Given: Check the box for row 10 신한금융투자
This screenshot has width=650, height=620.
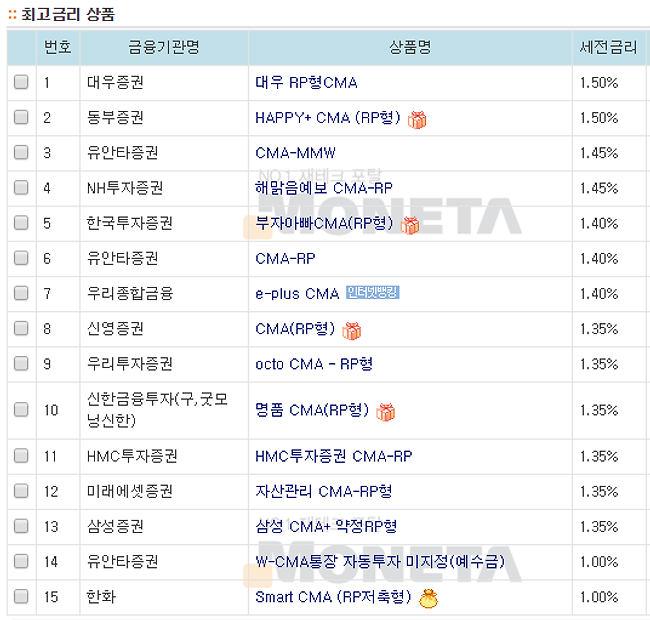Looking at the screenshot, I should click(x=21, y=411).
